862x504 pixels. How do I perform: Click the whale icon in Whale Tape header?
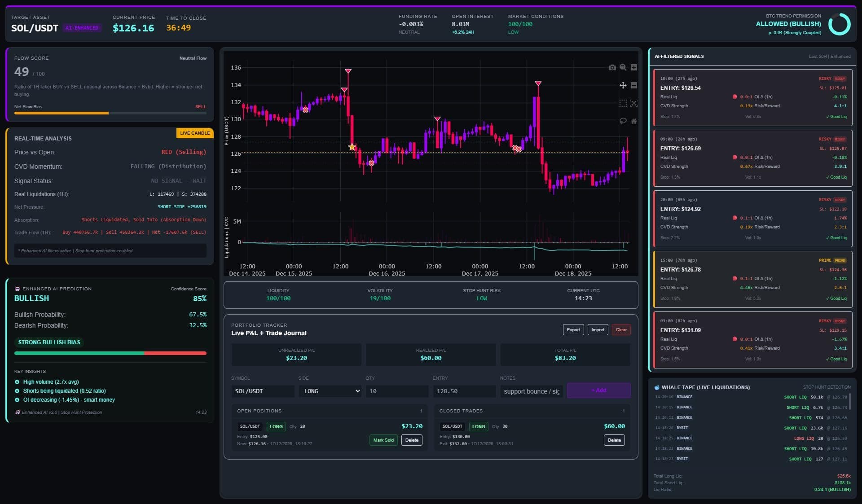coord(657,387)
